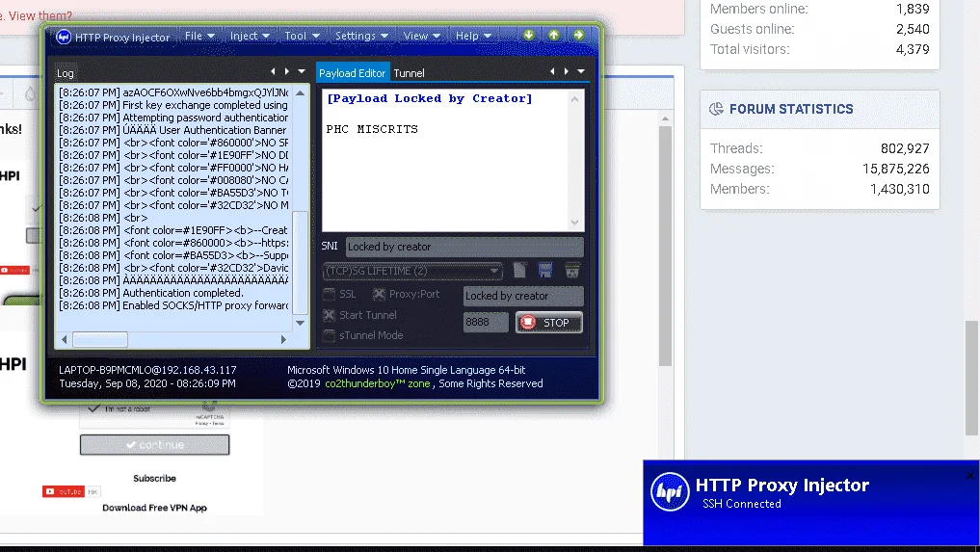Viewport: 980px width, 552px height.
Task: Open the File menu
Action: (x=199, y=36)
